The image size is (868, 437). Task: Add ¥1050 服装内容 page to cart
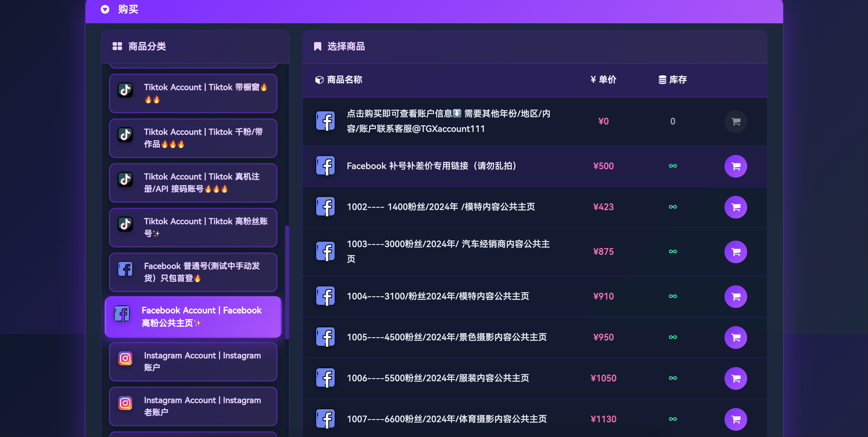[735, 378]
